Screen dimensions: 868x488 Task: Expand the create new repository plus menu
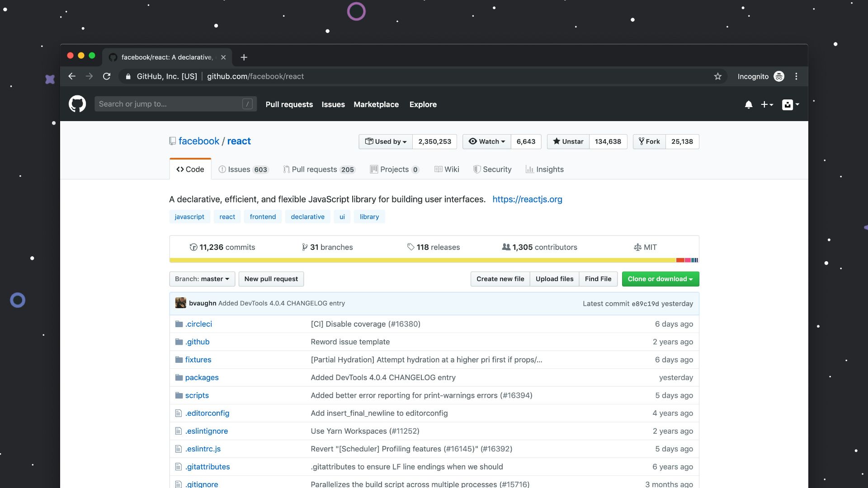click(767, 104)
